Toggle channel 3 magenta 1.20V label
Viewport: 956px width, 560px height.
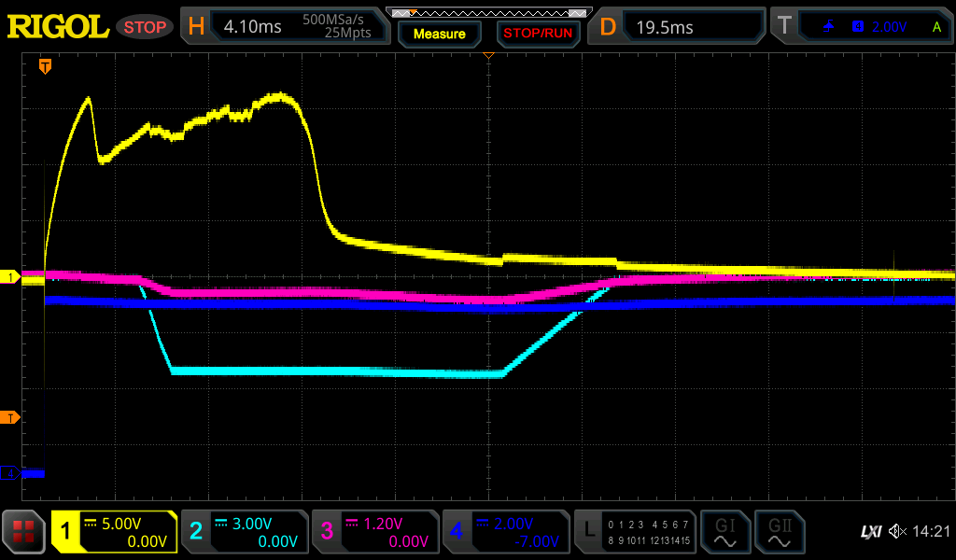(x=373, y=532)
